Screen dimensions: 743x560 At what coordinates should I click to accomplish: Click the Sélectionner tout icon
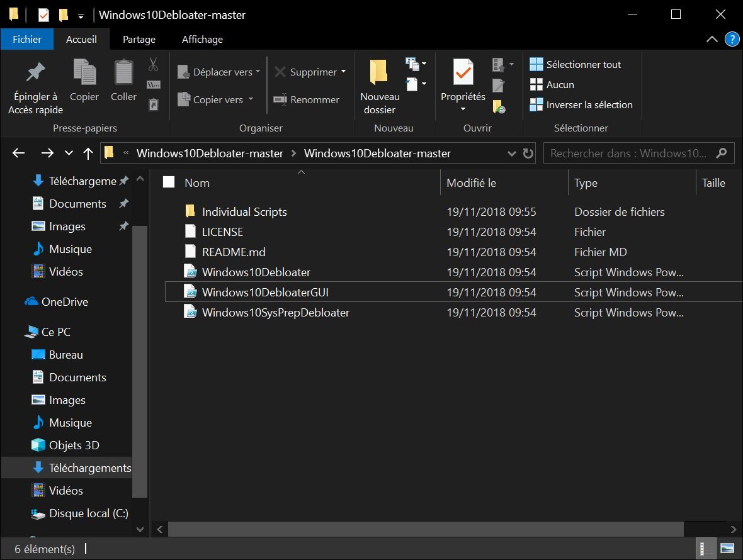click(536, 64)
